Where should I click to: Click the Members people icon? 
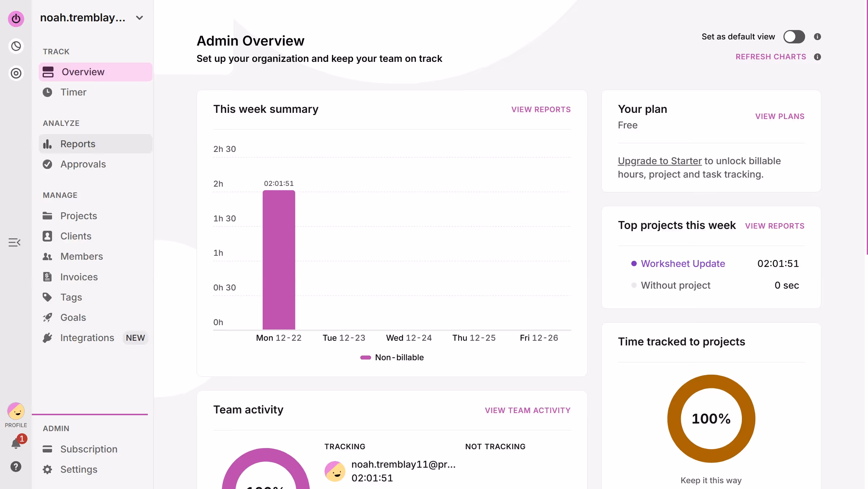47,256
